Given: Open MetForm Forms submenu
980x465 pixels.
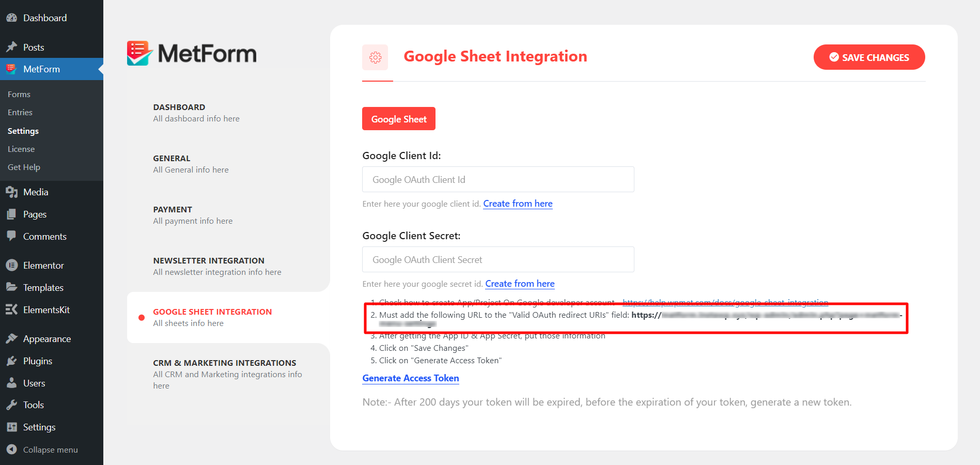Looking at the screenshot, I should click(x=19, y=94).
